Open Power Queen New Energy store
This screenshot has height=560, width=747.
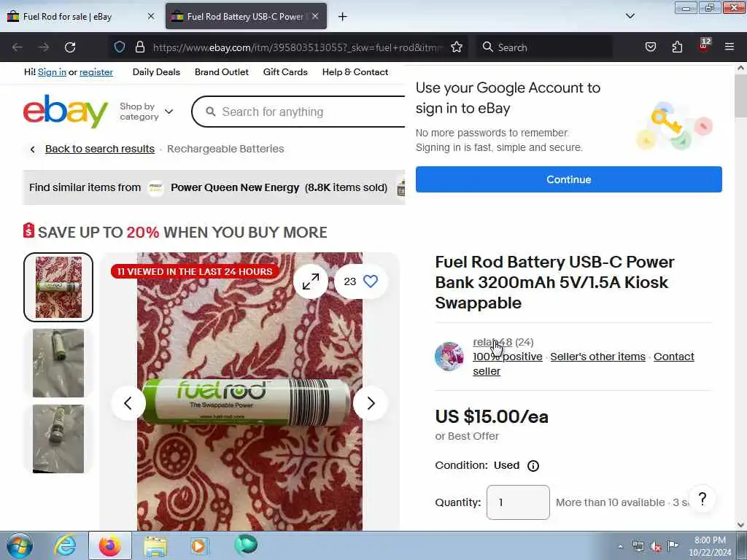[x=235, y=187]
